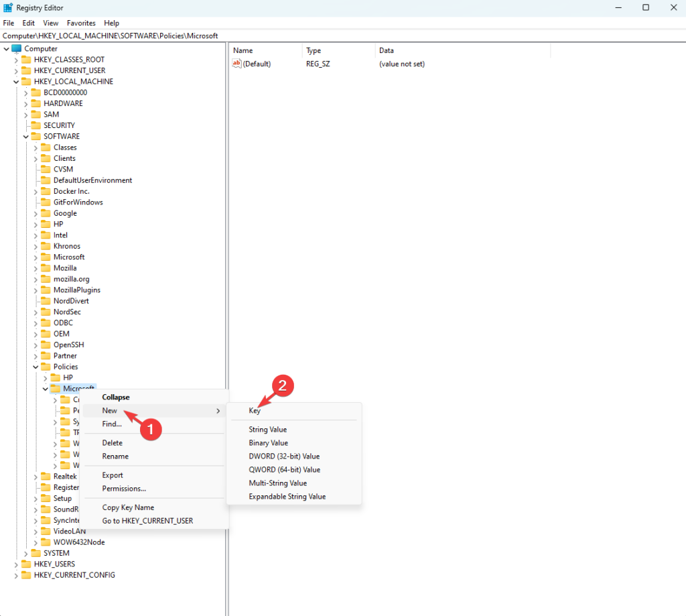Expand the Intel node arrow
The height and width of the screenshot is (616, 686).
(x=36, y=235)
